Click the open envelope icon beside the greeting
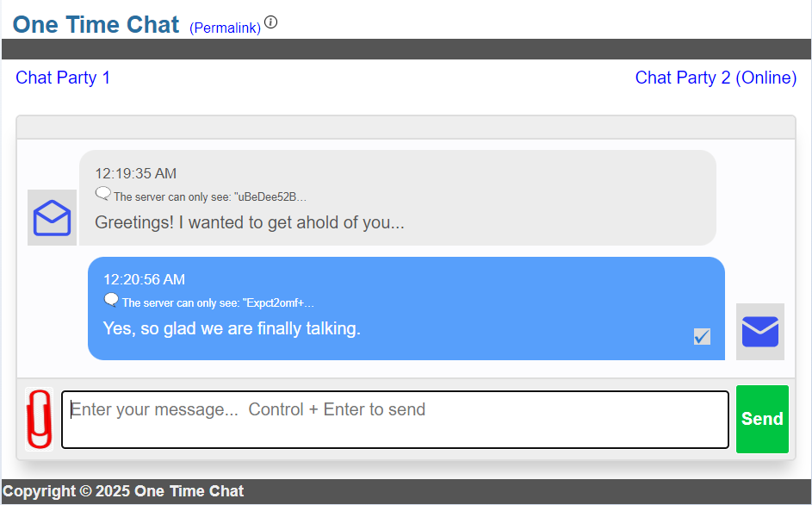 [x=52, y=218]
